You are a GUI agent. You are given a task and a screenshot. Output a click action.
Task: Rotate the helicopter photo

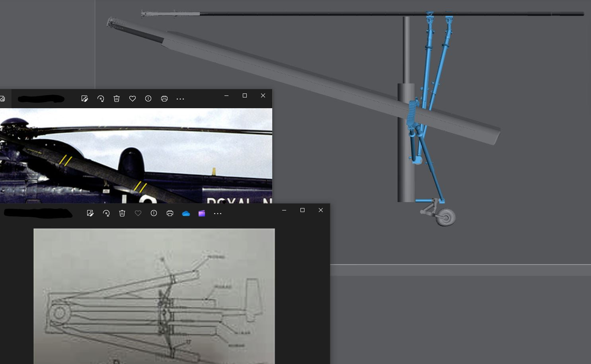click(101, 99)
